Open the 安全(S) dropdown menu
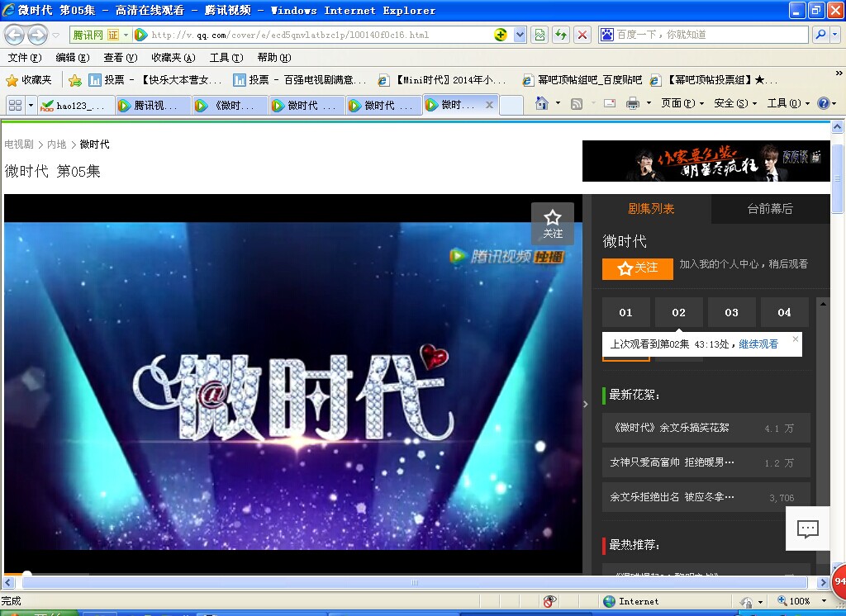846x616 pixels. click(x=735, y=103)
